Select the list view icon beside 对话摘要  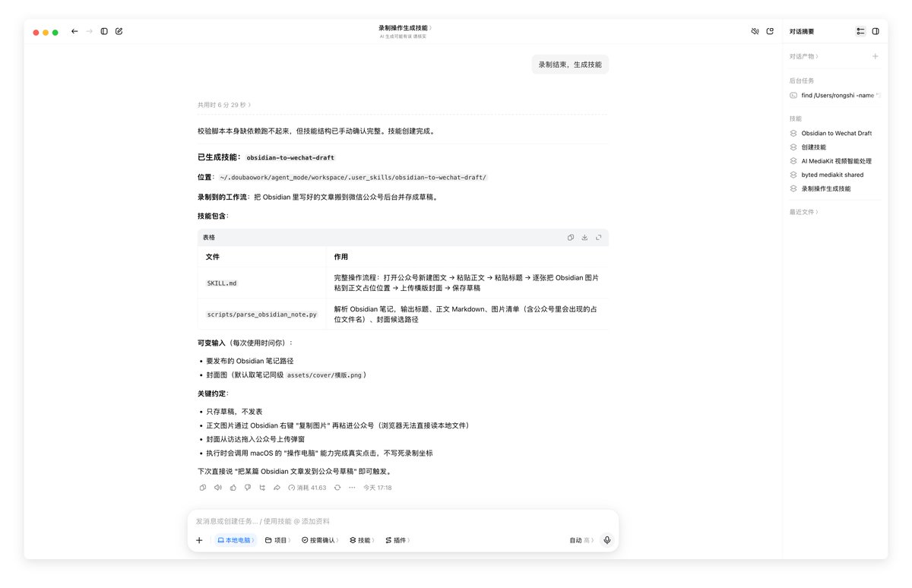860,31
